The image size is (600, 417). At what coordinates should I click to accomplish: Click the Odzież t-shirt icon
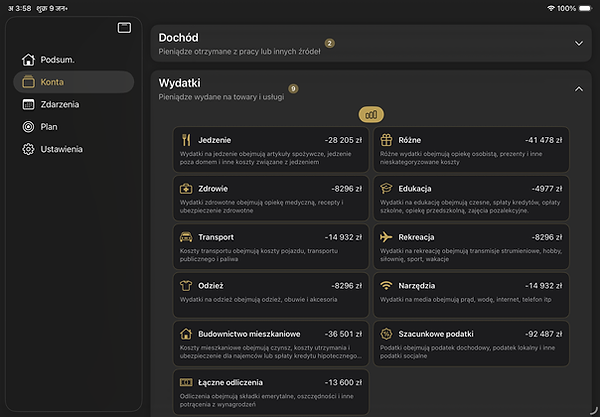click(186, 285)
